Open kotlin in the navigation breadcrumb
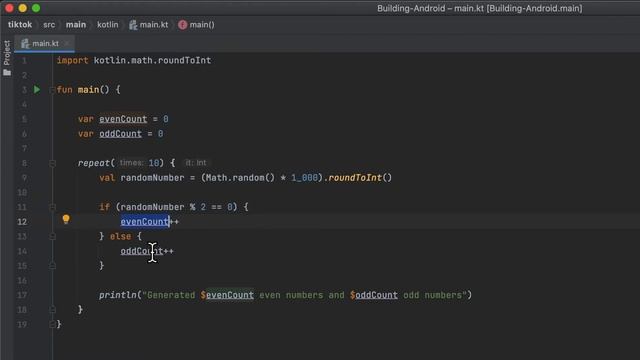The width and height of the screenshot is (640, 360). tap(107, 25)
